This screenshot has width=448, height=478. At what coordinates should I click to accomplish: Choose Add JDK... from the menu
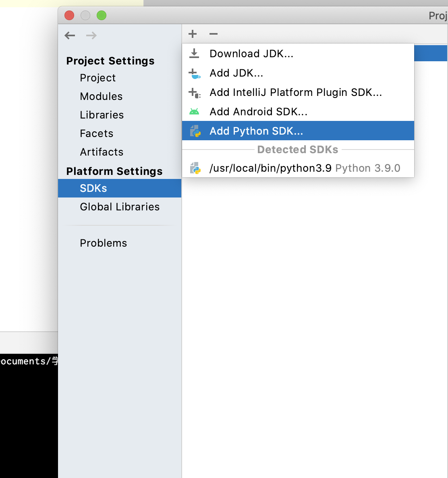coord(298,73)
